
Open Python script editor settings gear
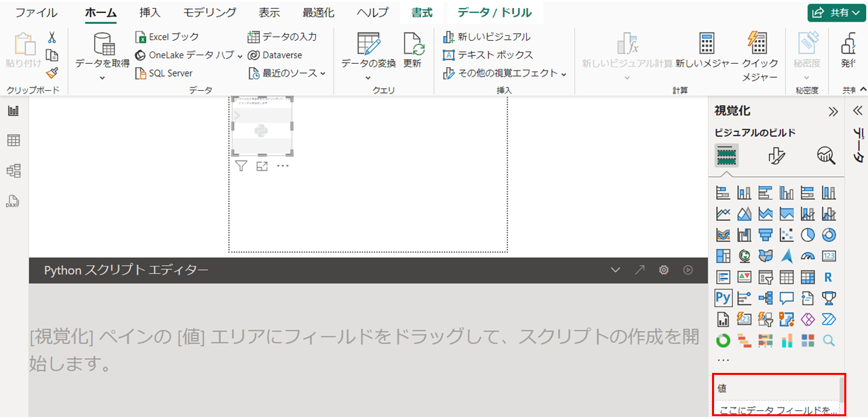[x=664, y=270]
